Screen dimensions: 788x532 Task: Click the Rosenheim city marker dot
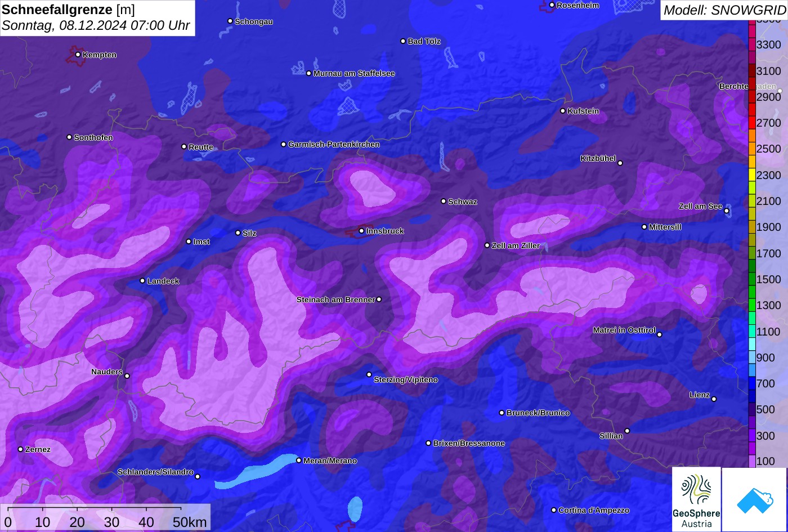[552, 5]
